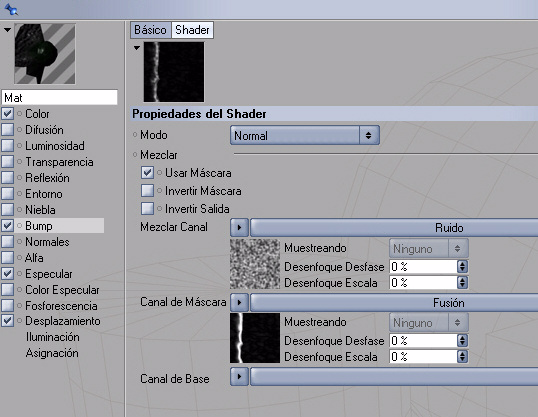Enable the Luminosidad channel checkbox
The height and width of the screenshot is (417, 538).
click(x=8, y=146)
